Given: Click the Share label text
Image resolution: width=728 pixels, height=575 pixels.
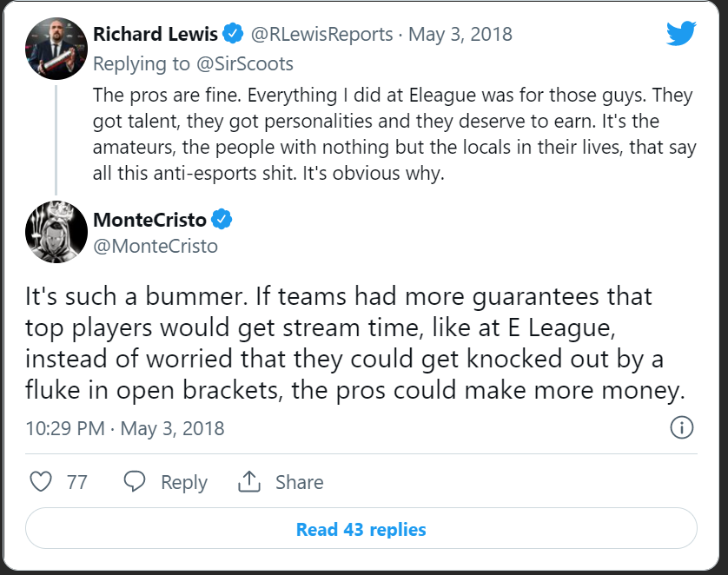Looking at the screenshot, I should (x=300, y=482).
